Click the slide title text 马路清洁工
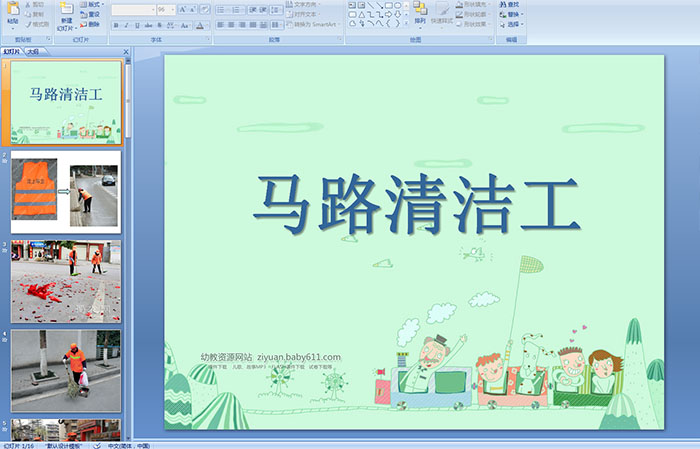 point(415,205)
